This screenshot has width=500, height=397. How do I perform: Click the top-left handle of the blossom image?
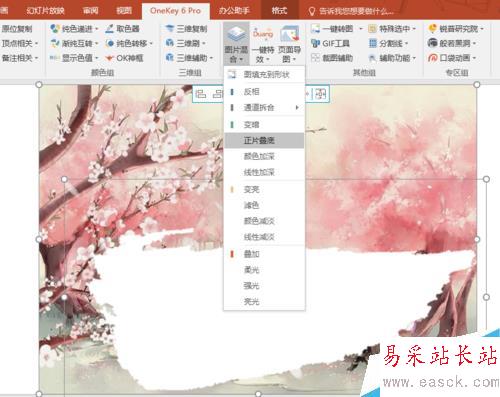tap(39, 85)
